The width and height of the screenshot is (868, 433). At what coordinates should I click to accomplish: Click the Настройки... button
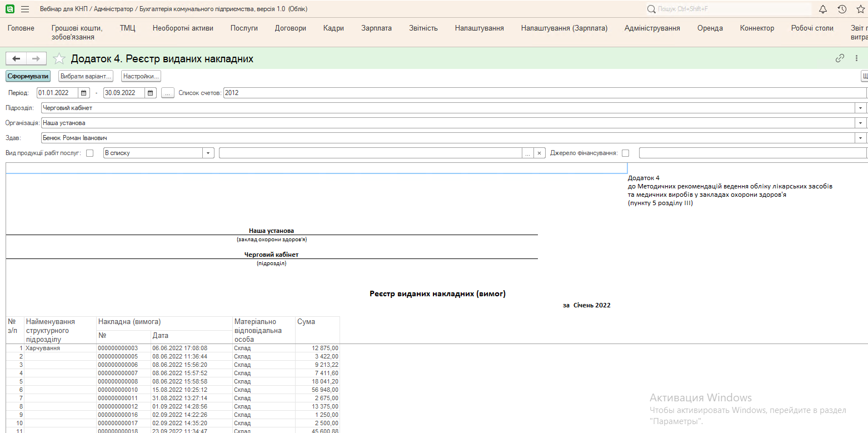(141, 76)
